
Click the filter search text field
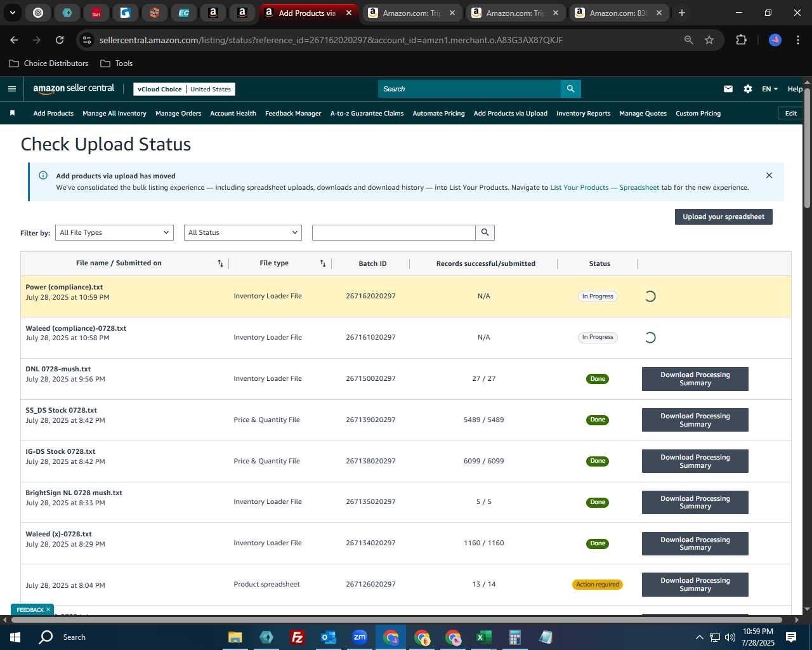click(x=394, y=232)
